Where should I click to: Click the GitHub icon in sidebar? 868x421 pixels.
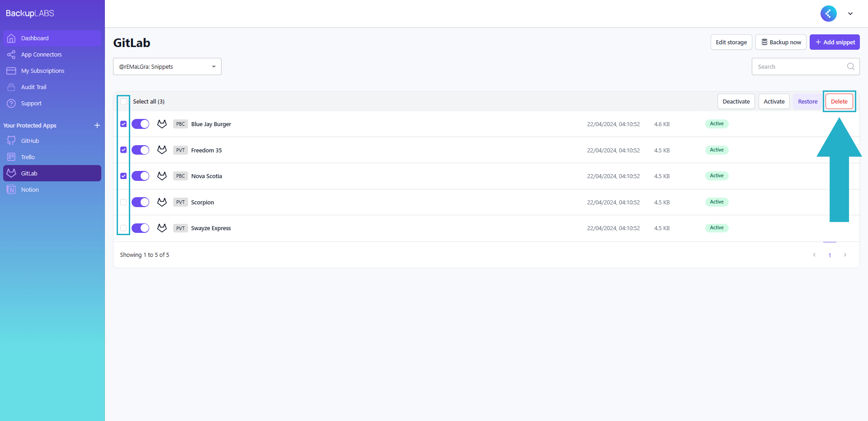click(x=11, y=141)
